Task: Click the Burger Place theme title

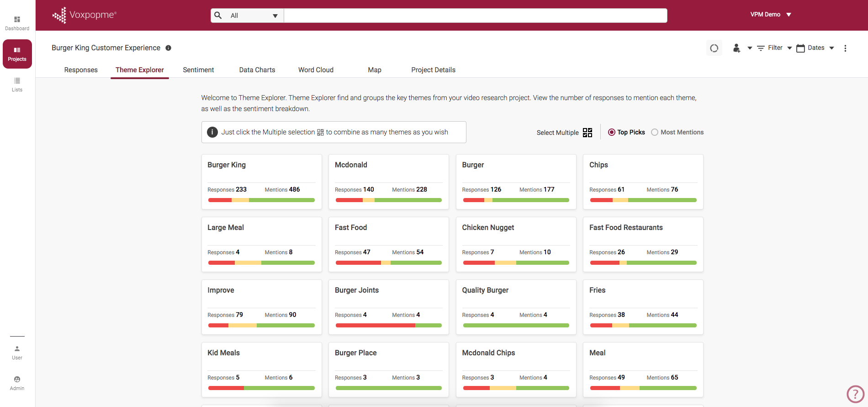Action: (355, 353)
